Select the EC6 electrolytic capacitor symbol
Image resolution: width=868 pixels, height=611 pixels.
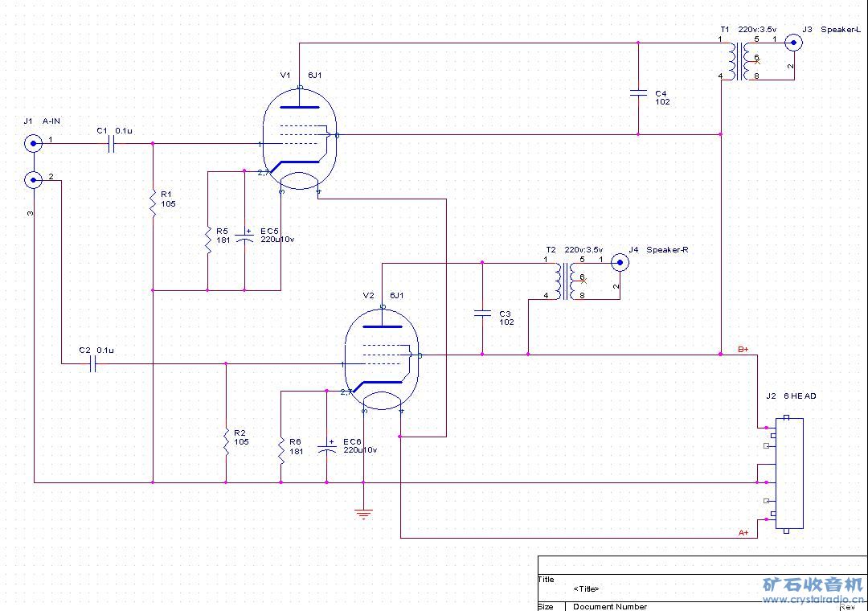click(x=326, y=448)
